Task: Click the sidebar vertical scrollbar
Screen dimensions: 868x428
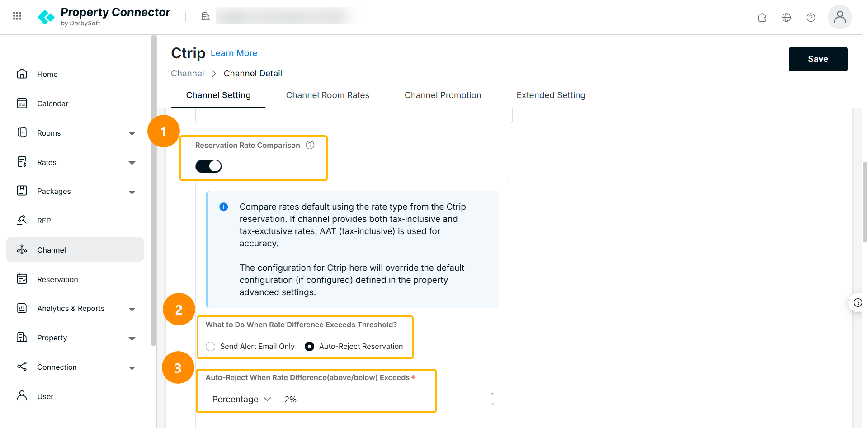Action: click(154, 190)
